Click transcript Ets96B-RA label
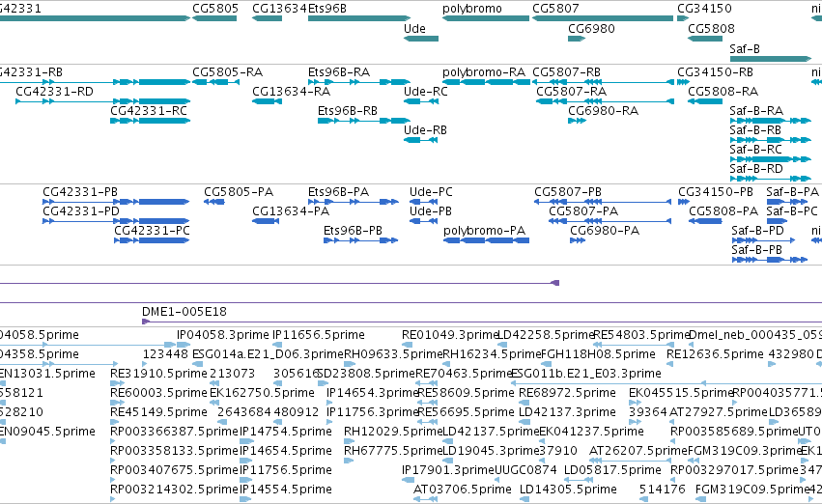The height and width of the screenshot is (504, 822). (x=339, y=72)
